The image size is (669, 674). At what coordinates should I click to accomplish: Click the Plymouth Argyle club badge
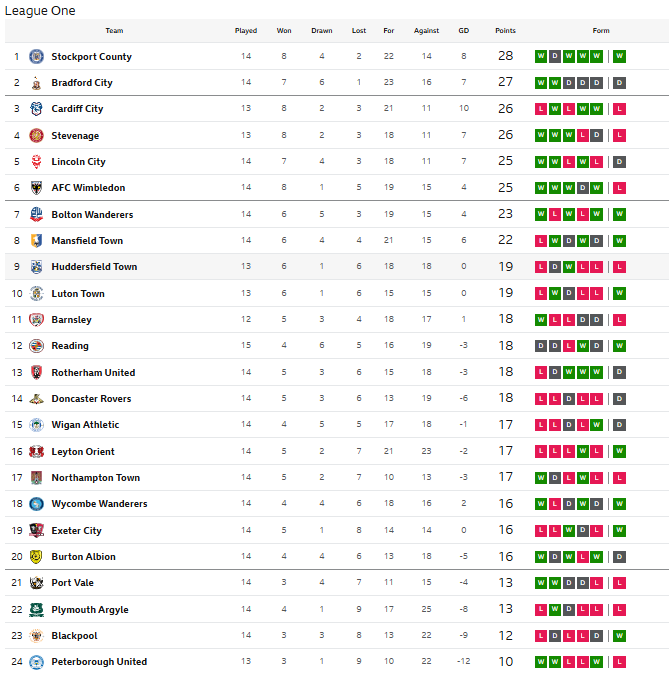37,610
